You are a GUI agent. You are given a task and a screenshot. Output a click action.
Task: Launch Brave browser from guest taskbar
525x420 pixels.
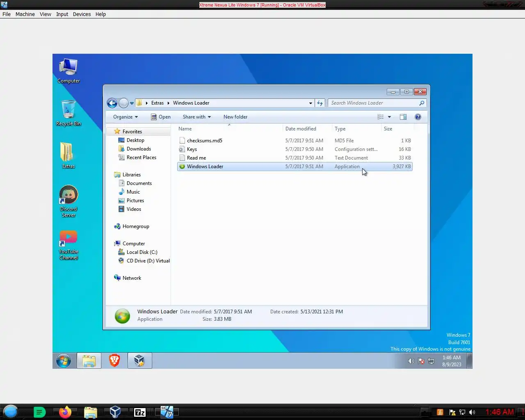pos(114,361)
